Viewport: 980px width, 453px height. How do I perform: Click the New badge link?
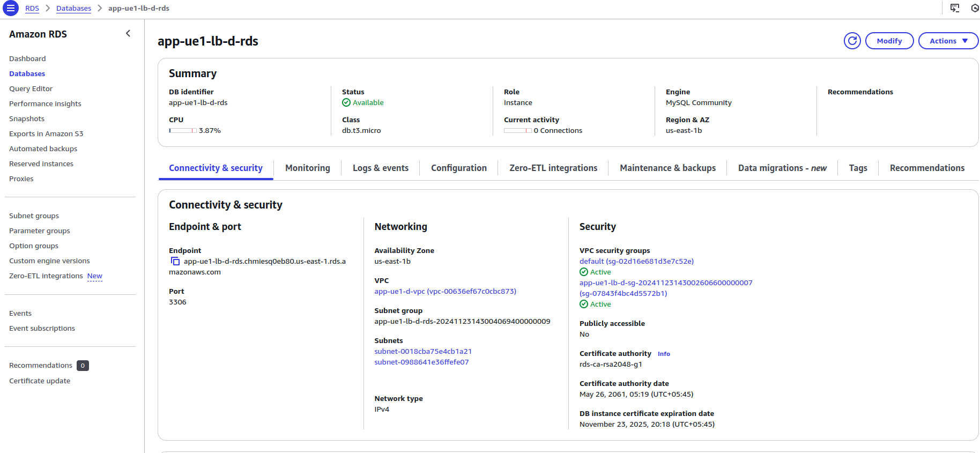click(94, 276)
